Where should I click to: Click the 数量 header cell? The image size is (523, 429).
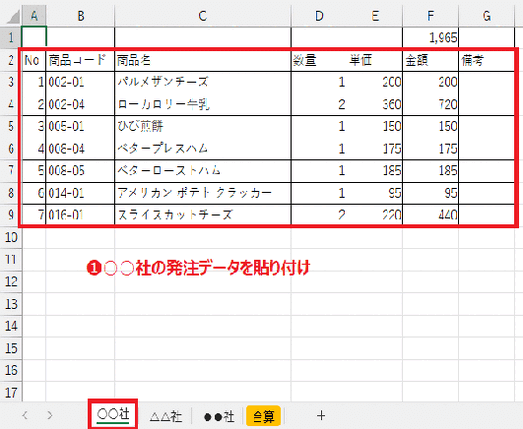(319, 60)
